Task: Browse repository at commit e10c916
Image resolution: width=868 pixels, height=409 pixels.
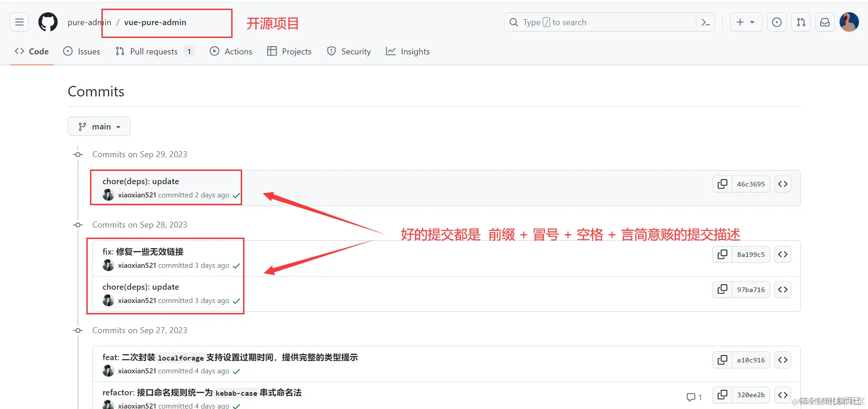Action: (x=783, y=360)
